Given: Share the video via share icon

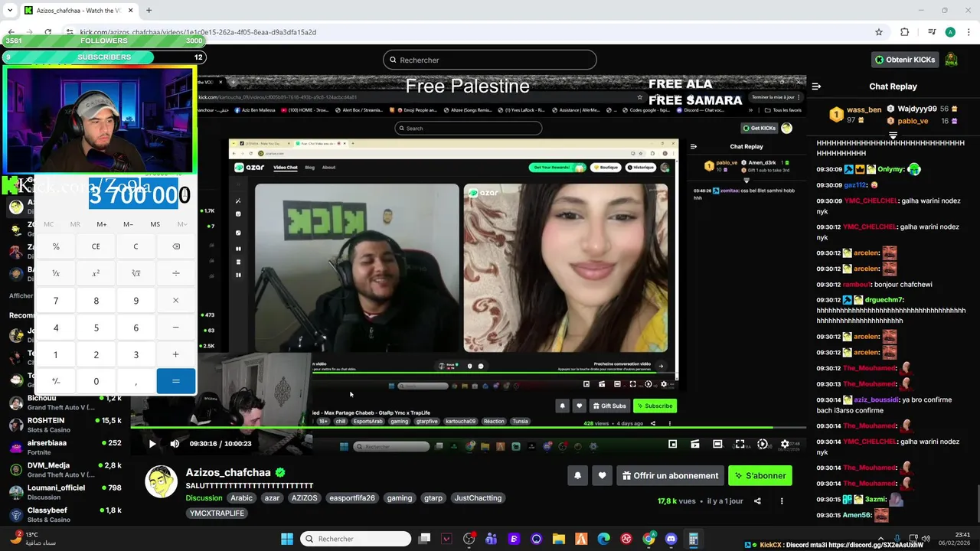Looking at the screenshot, I should [757, 501].
